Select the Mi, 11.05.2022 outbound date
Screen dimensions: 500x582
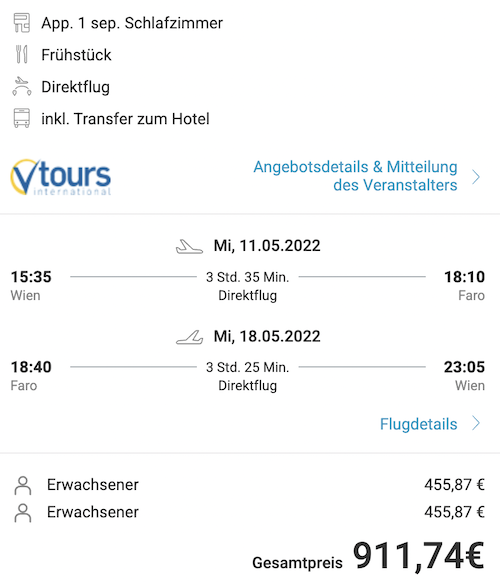(x=267, y=246)
